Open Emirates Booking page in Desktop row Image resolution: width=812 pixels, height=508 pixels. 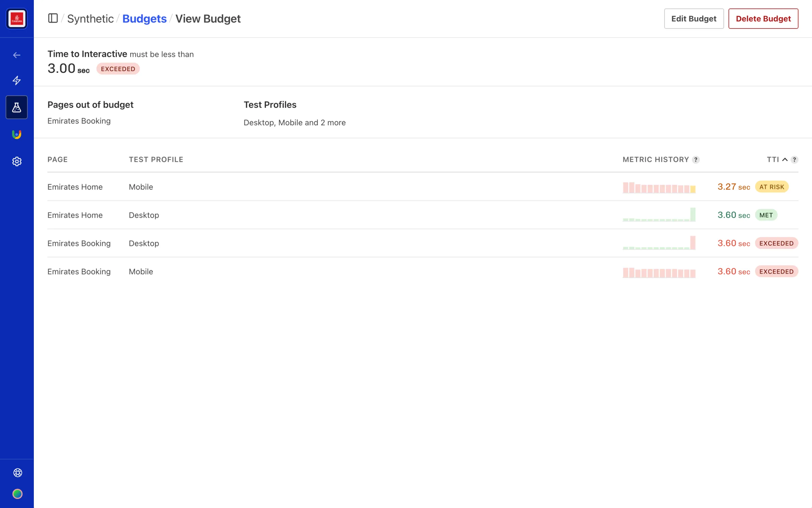click(x=79, y=243)
